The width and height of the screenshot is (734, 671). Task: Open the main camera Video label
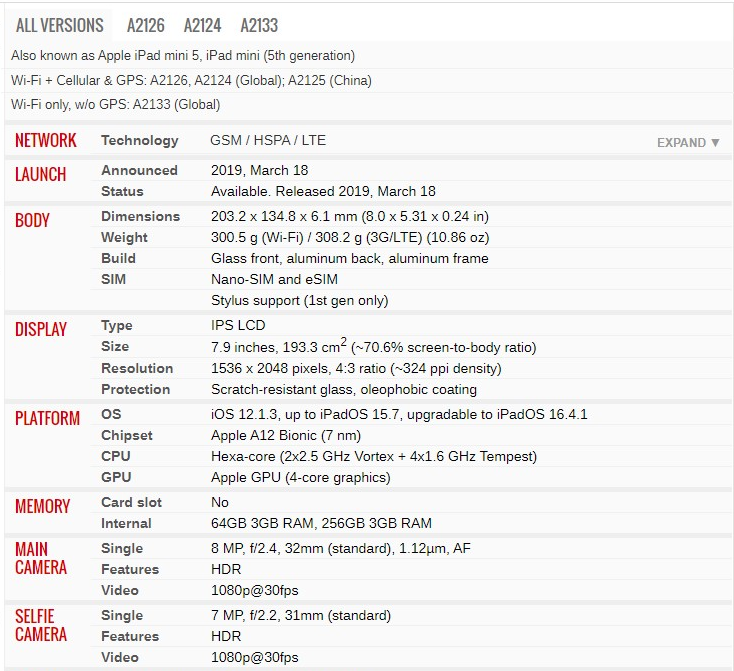click(119, 590)
